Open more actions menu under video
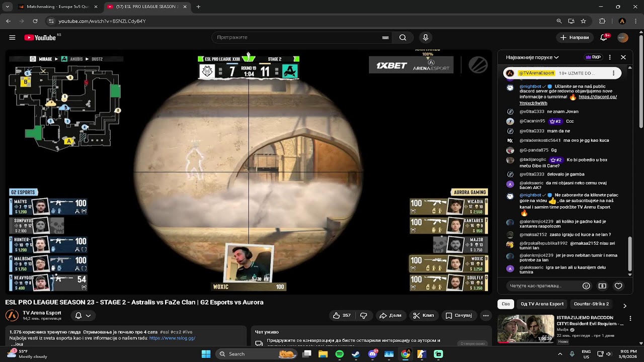Image resolution: width=644 pixels, height=362 pixels. click(486, 315)
